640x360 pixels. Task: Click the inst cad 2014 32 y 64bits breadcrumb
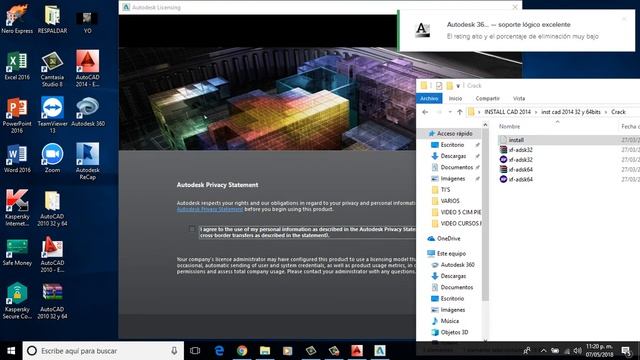point(571,112)
